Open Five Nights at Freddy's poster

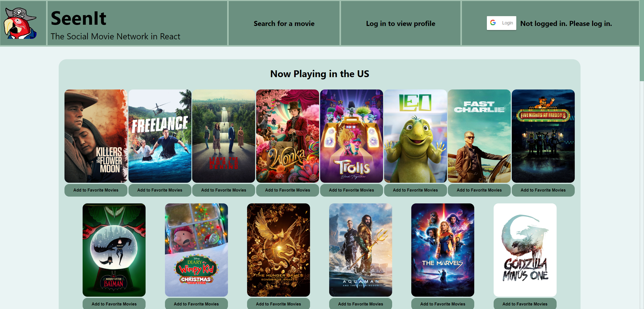pos(543,136)
